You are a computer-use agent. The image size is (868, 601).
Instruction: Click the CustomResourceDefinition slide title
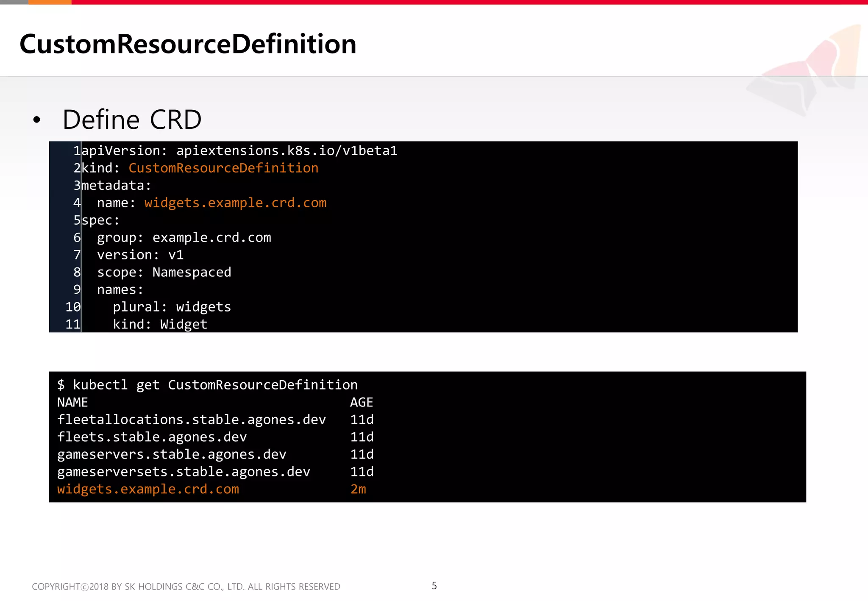[x=188, y=44]
